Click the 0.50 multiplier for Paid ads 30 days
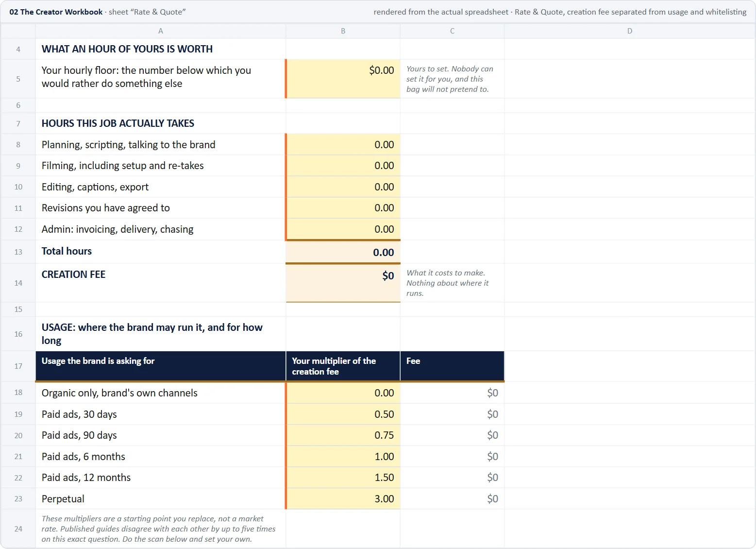 [343, 414]
